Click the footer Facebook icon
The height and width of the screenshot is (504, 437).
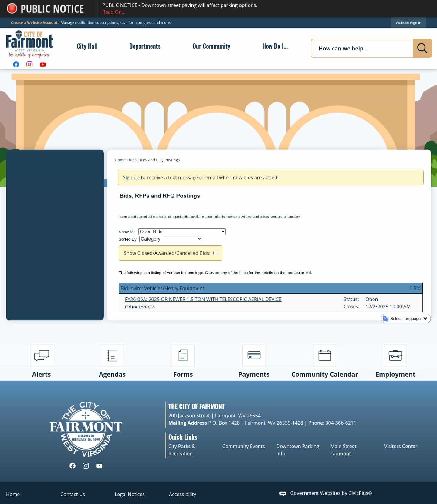tap(73, 466)
